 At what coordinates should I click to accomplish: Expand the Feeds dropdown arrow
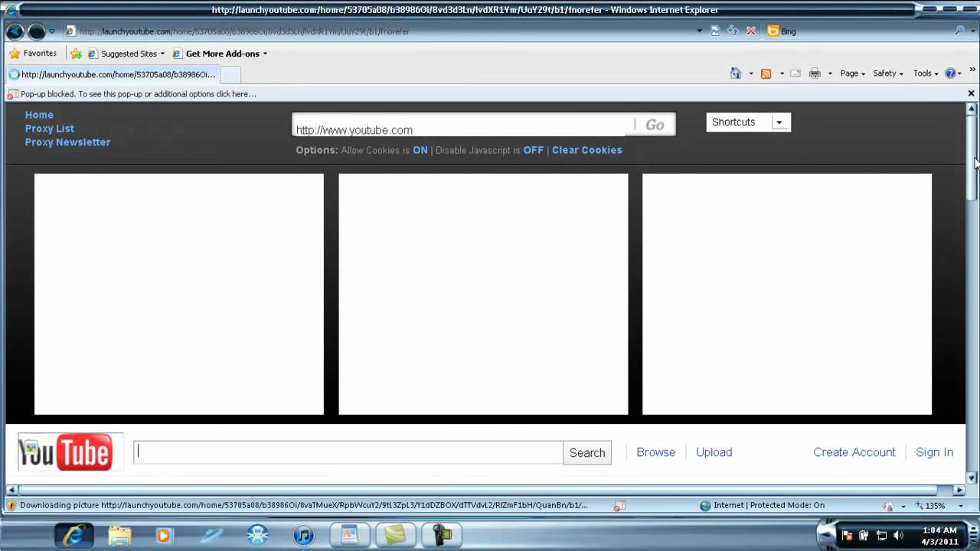(x=782, y=73)
